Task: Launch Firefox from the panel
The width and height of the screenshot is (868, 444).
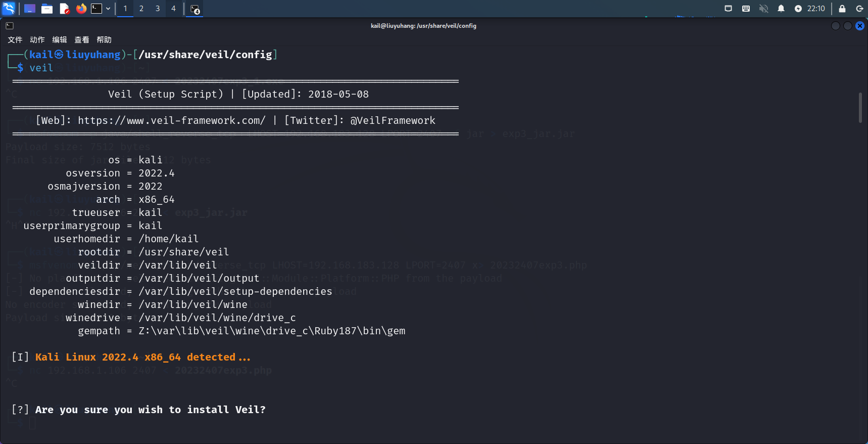Action: 81,9
